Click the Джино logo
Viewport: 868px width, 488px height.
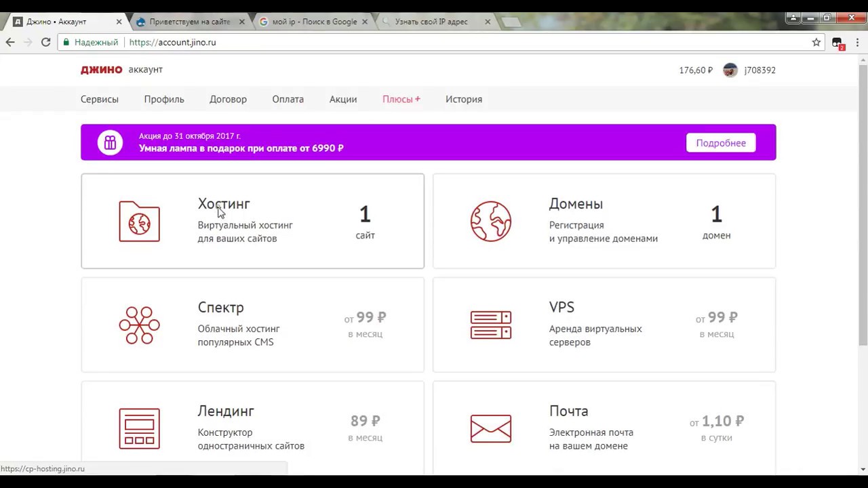pos(102,69)
